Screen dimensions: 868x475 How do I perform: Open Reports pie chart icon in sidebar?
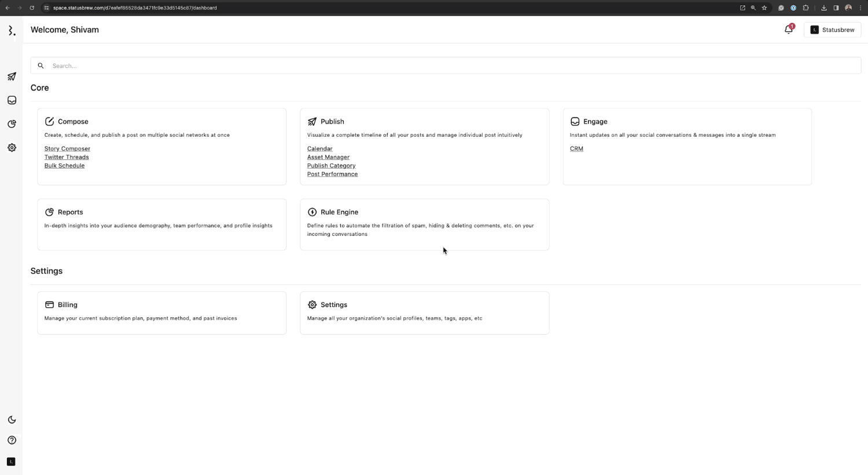pos(12,124)
